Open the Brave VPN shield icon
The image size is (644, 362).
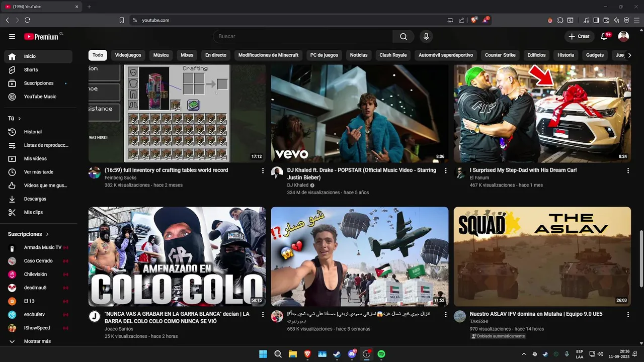click(x=626, y=20)
